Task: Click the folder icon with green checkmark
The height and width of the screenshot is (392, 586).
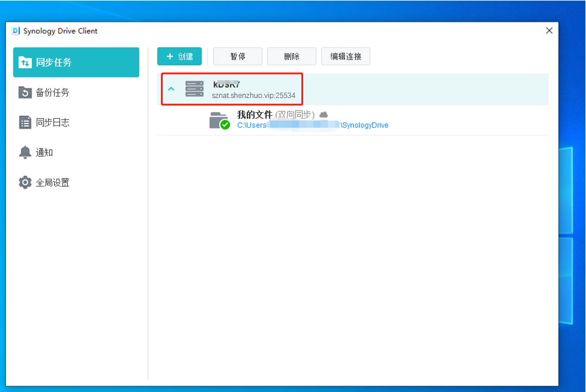Action: (x=219, y=120)
